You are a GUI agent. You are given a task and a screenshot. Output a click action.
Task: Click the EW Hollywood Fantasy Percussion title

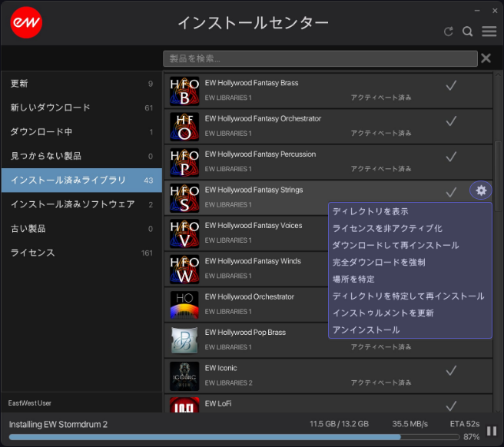click(x=260, y=154)
